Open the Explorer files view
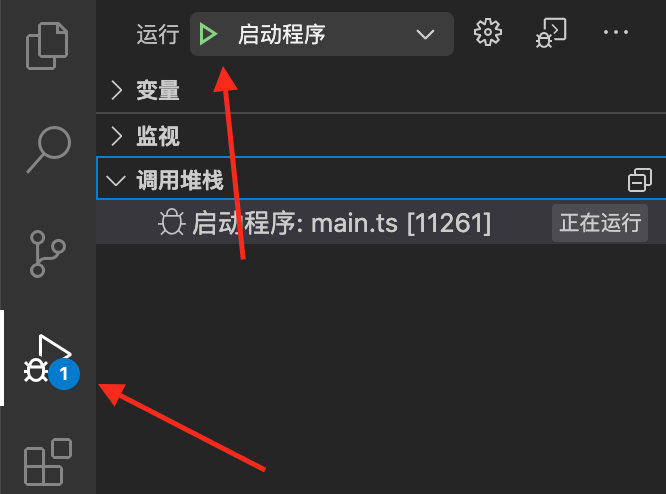This screenshot has width=666, height=494. pyautogui.click(x=47, y=46)
